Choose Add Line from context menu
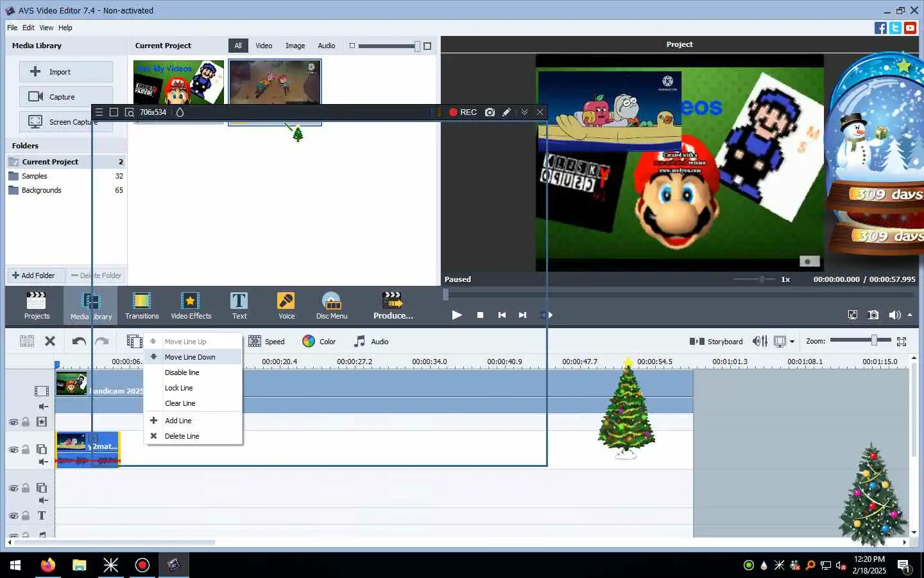The image size is (924, 578). (193, 421)
